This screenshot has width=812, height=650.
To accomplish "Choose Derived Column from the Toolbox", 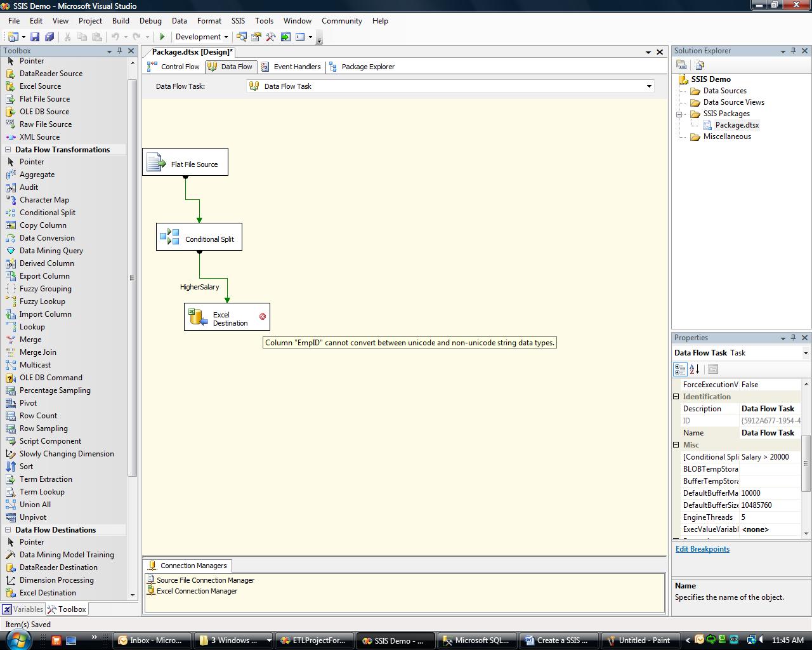I will (x=46, y=263).
